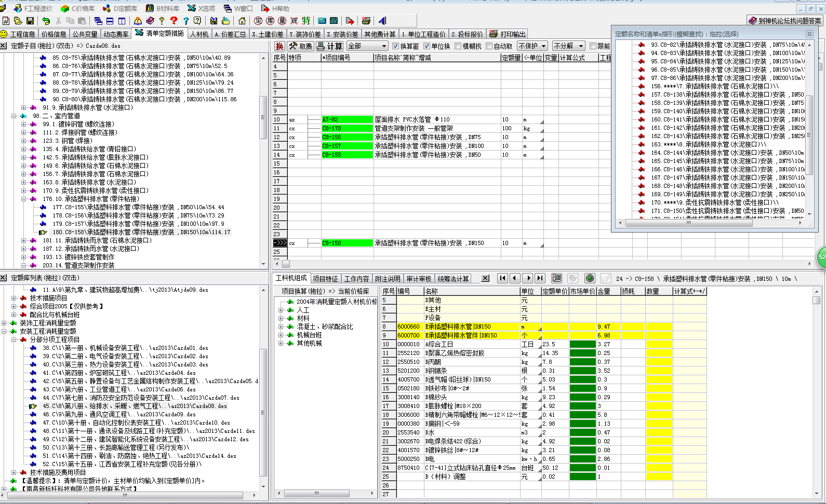826x504 pixels.
Task: Click the cascade windows toolbar icon
Action: pyautogui.click(x=98, y=21)
